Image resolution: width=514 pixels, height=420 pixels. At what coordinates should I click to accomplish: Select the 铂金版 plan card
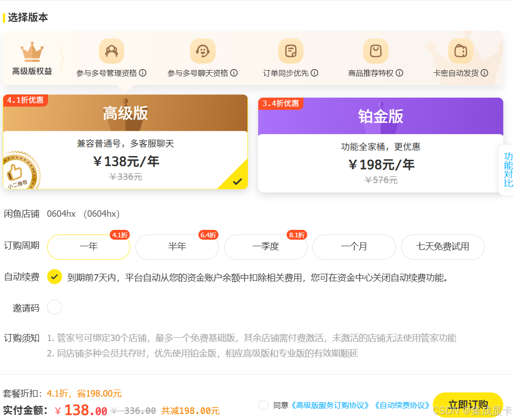[x=380, y=145]
